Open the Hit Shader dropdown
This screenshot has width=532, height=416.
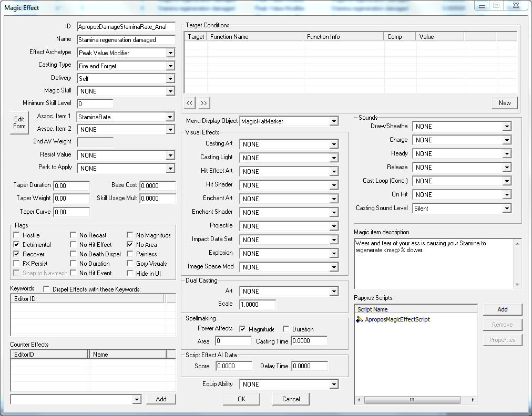coord(334,185)
